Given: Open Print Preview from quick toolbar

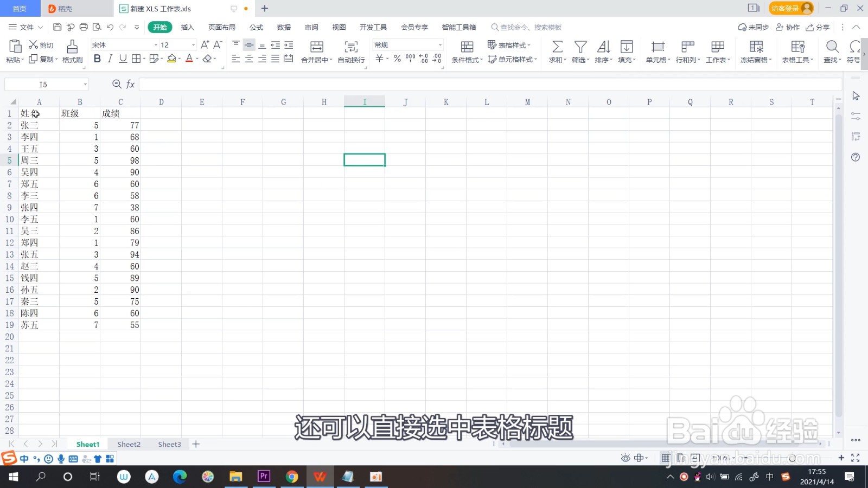Looking at the screenshot, I should click(x=97, y=27).
